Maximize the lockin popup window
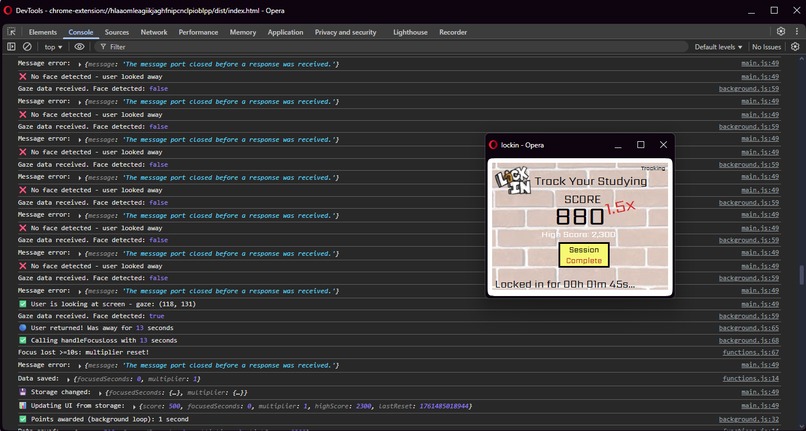 tap(640, 145)
